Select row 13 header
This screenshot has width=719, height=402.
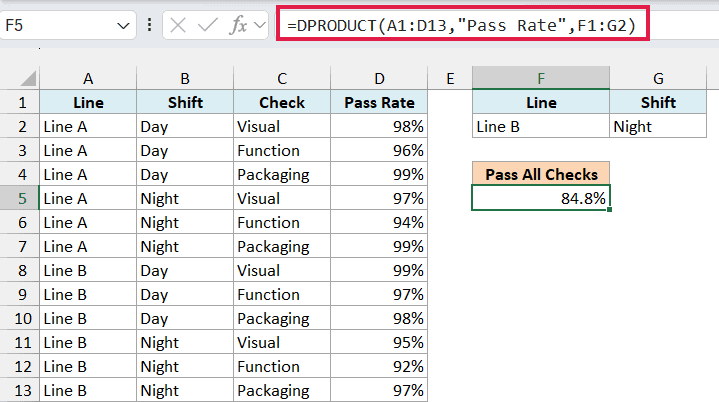coord(22,391)
